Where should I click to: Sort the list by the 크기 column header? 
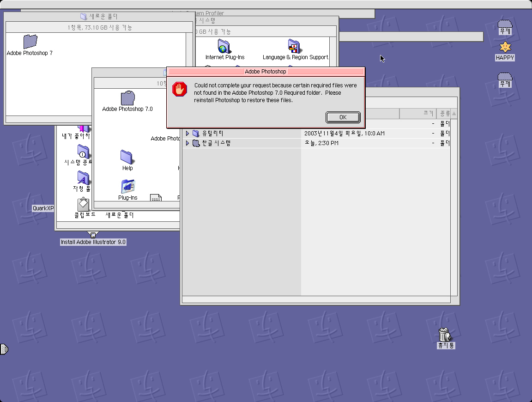tap(418, 114)
